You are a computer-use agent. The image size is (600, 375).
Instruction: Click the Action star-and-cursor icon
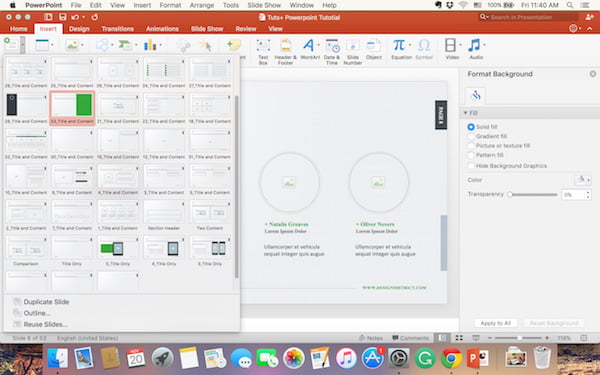(x=206, y=46)
